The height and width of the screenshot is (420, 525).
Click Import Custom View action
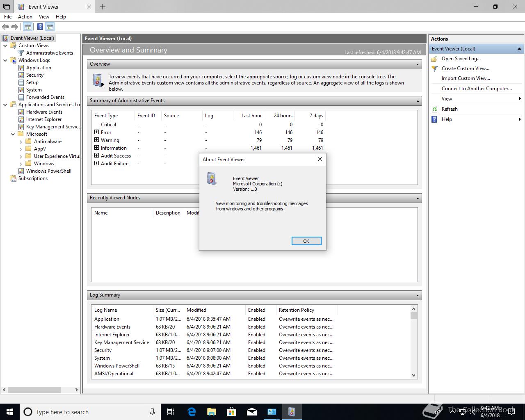[466, 78]
